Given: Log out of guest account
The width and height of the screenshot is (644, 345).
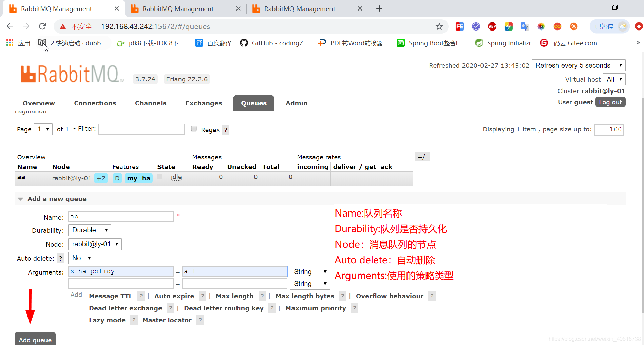Looking at the screenshot, I should point(610,102).
